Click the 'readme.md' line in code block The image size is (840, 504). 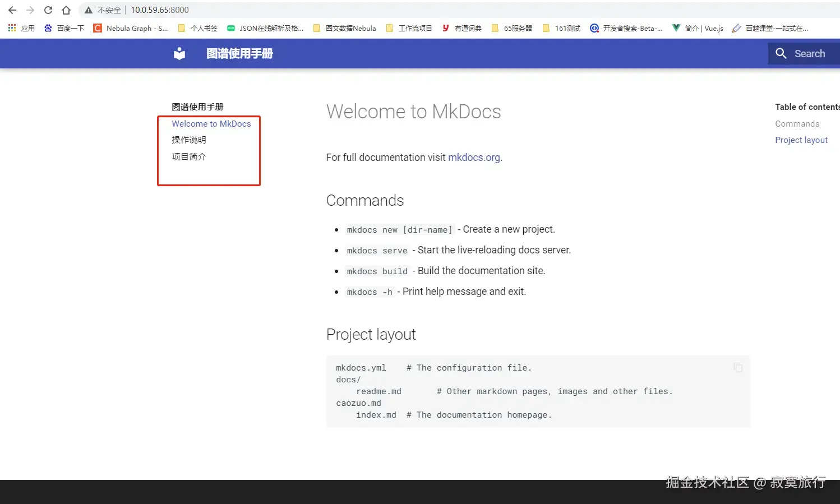point(514,391)
